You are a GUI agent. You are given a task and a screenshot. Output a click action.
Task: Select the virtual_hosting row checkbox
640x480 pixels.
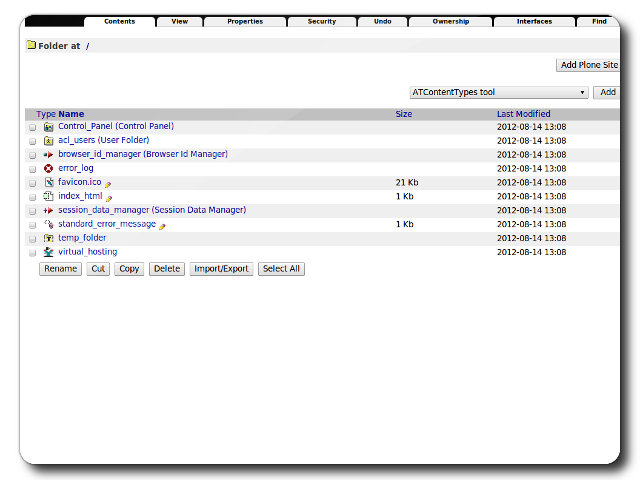33,254
